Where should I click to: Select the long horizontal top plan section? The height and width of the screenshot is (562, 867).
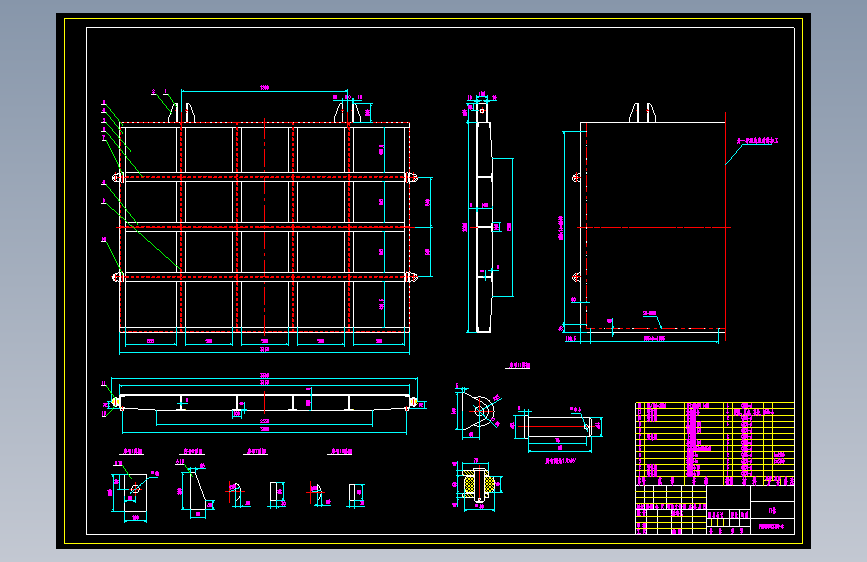click(x=264, y=403)
